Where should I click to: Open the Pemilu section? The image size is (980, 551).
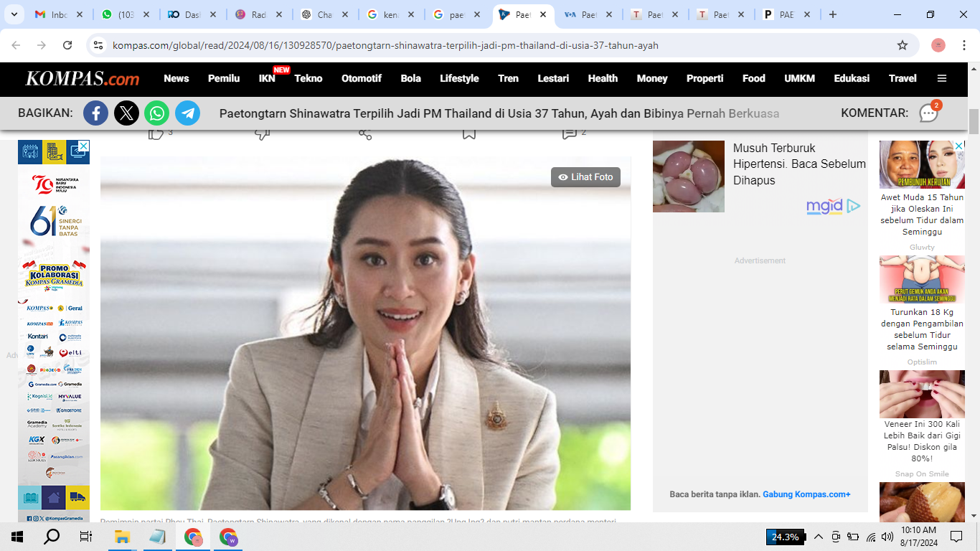click(224, 78)
